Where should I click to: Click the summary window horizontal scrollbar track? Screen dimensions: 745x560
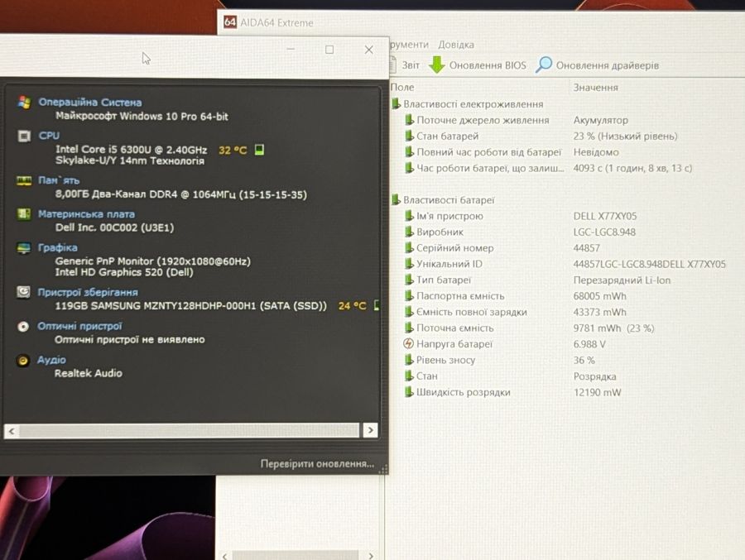[x=189, y=430]
